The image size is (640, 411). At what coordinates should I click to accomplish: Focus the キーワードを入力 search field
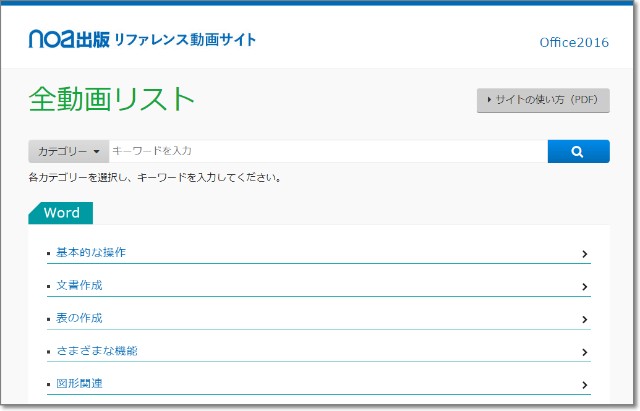pos(327,152)
